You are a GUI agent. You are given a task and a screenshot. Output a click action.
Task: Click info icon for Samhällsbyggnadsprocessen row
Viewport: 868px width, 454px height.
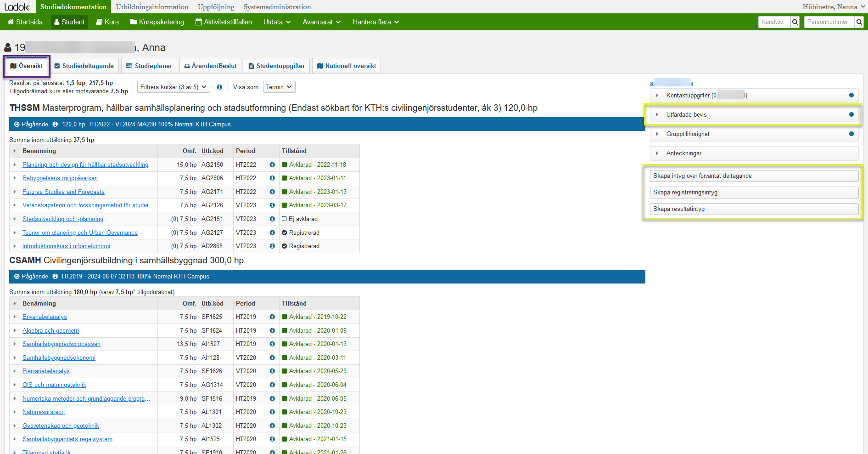click(x=272, y=344)
